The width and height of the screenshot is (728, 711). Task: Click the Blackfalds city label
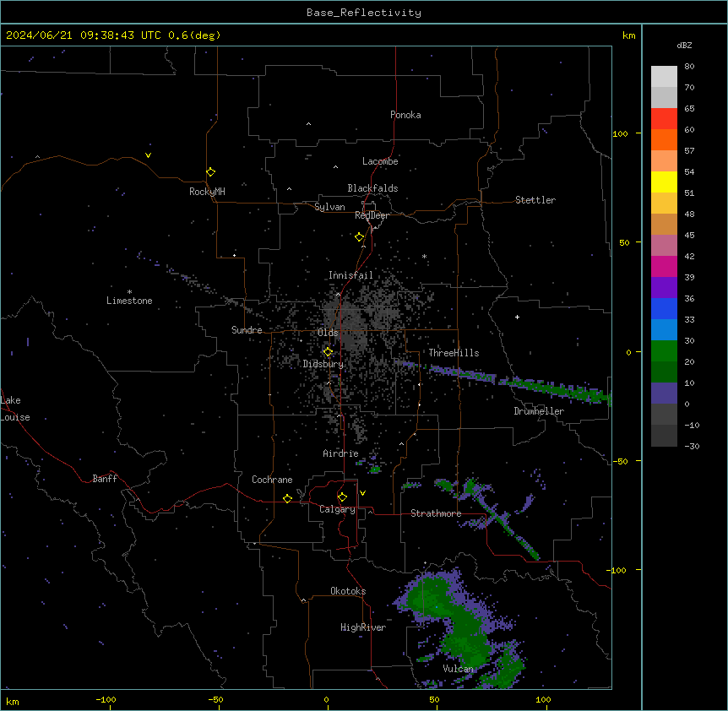coord(372,188)
